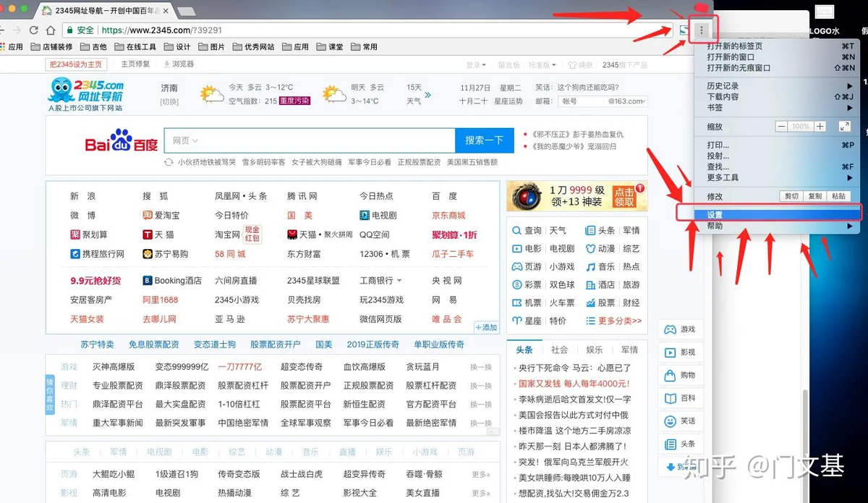The height and width of the screenshot is (503, 868).
Task: Click the 把2345设为主页 button
Action: 76,64
